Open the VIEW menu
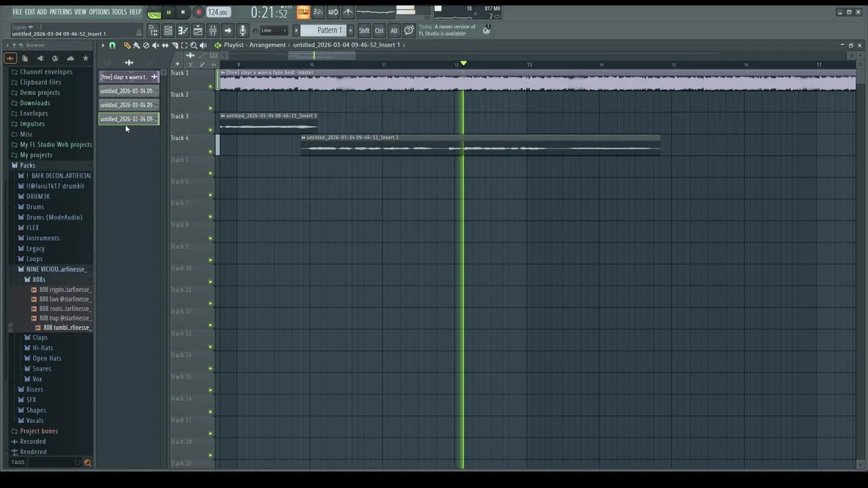 [80, 12]
